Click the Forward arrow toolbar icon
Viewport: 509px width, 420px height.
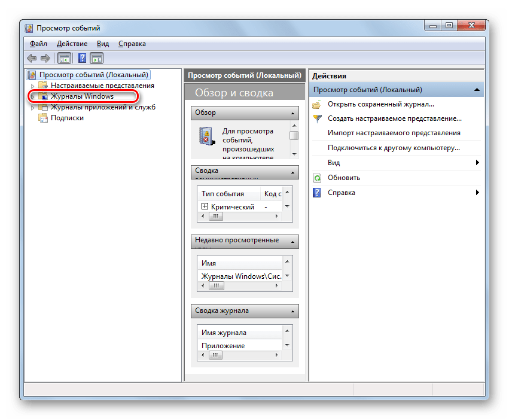[45, 58]
